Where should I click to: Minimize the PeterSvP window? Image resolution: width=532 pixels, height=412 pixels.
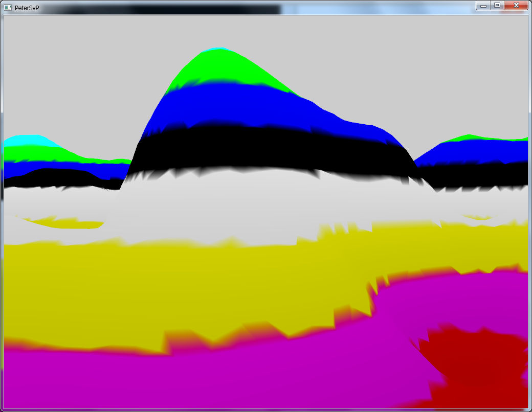click(x=483, y=5)
